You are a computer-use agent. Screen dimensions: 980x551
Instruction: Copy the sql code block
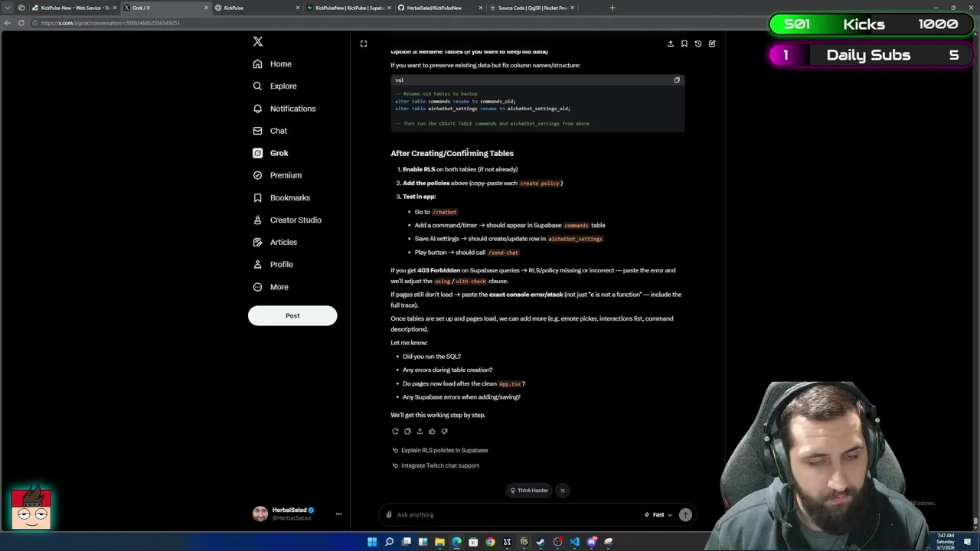click(677, 80)
